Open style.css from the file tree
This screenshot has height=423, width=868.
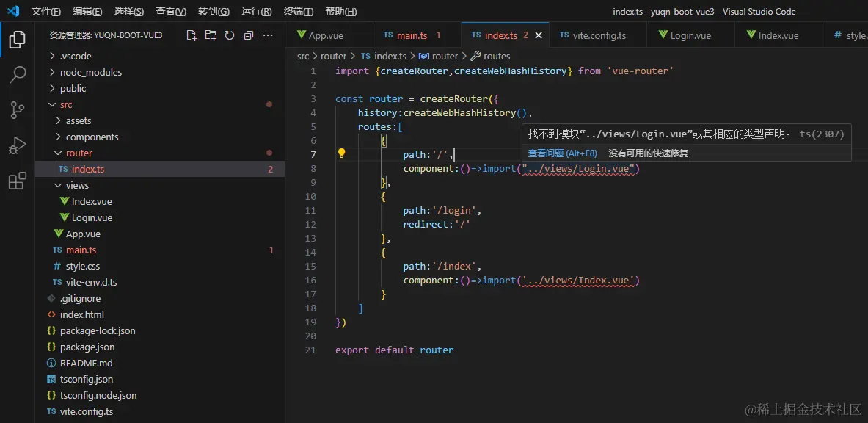(x=160, y=266)
